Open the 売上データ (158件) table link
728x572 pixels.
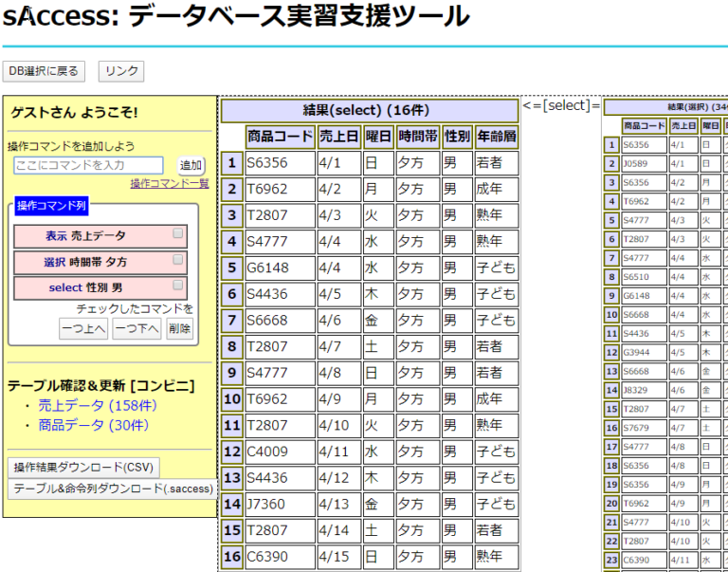pos(98,406)
